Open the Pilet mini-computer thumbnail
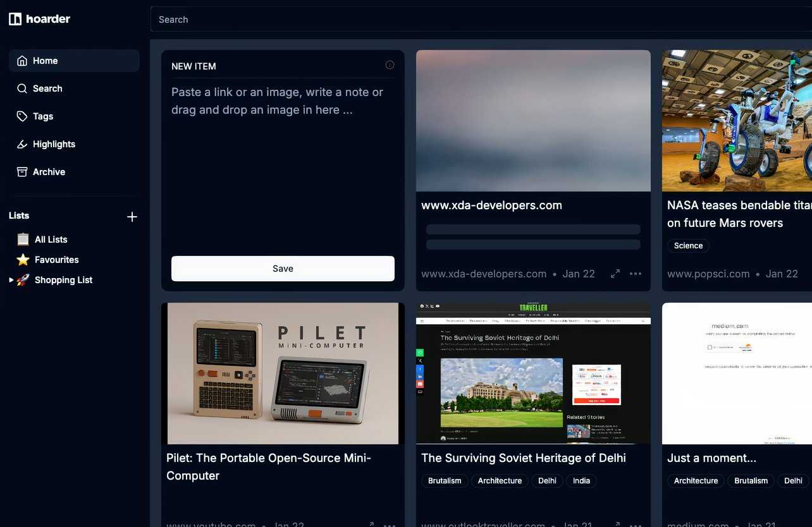Screen dimensions: 812x527 [283, 373]
